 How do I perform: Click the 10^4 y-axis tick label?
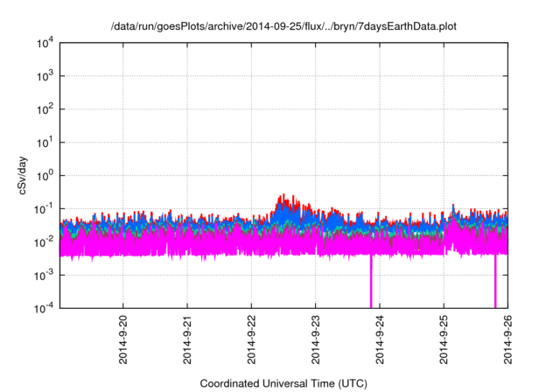(x=45, y=43)
